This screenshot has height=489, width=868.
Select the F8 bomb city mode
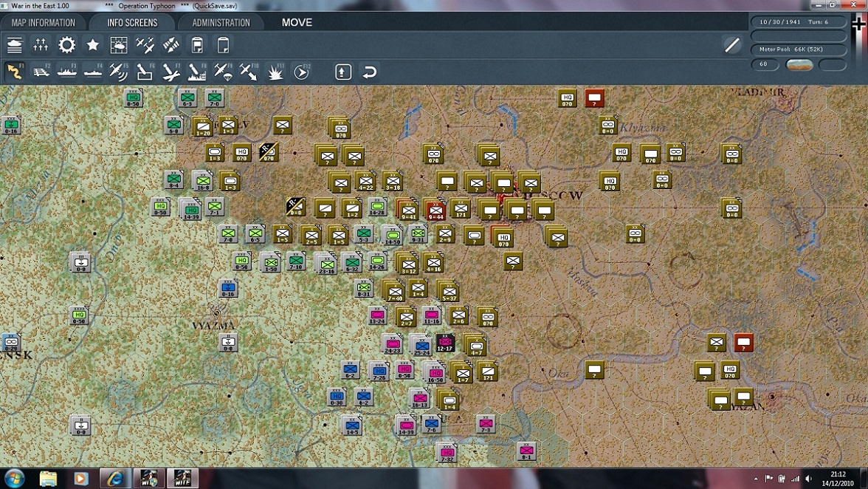[197, 72]
